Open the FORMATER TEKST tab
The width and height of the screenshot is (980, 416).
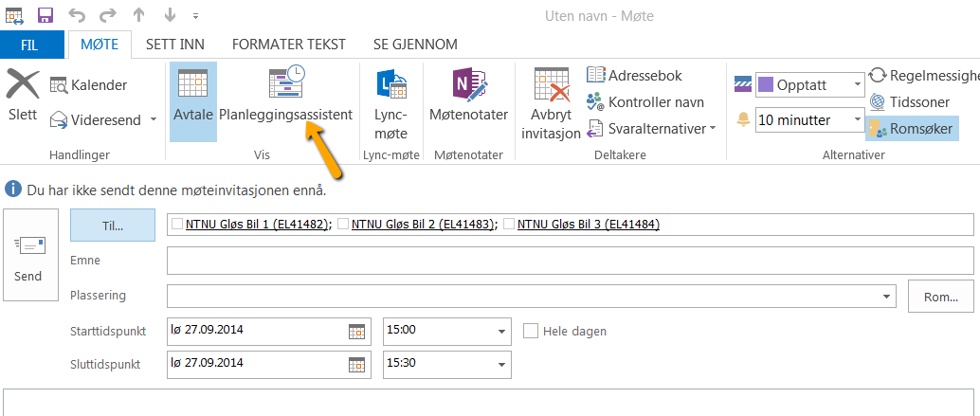[288, 45]
